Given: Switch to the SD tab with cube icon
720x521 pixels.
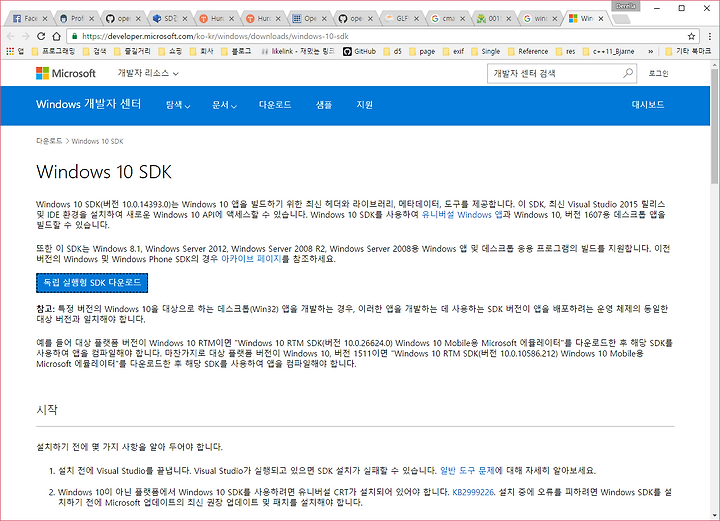Looking at the screenshot, I should click(x=169, y=18).
